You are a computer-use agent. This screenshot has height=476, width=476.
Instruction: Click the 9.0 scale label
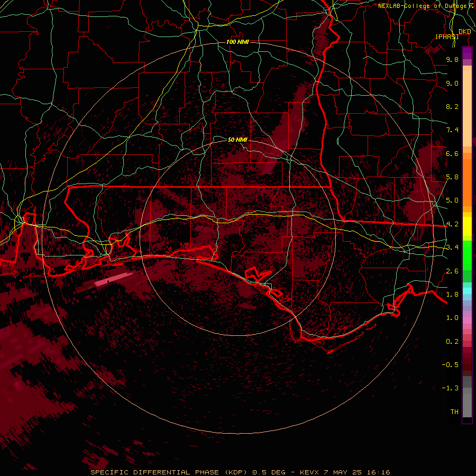(452, 83)
